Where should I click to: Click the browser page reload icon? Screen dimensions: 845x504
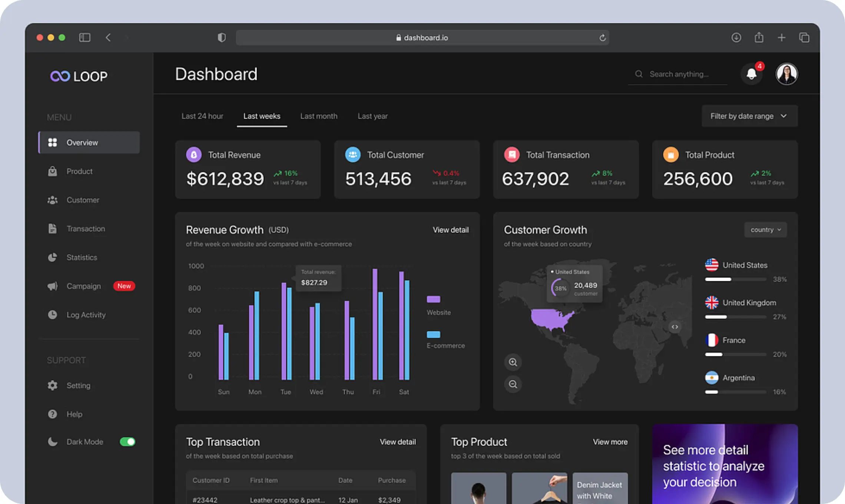pyautogui.click(x=603, y=37)
